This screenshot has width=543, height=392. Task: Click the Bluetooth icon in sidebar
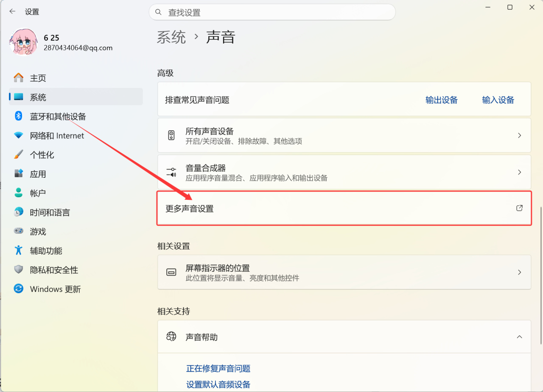click(x=18, y=116)
